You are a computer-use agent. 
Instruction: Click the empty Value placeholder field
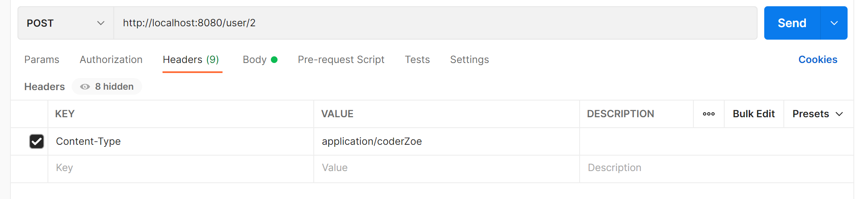(447, 168)
